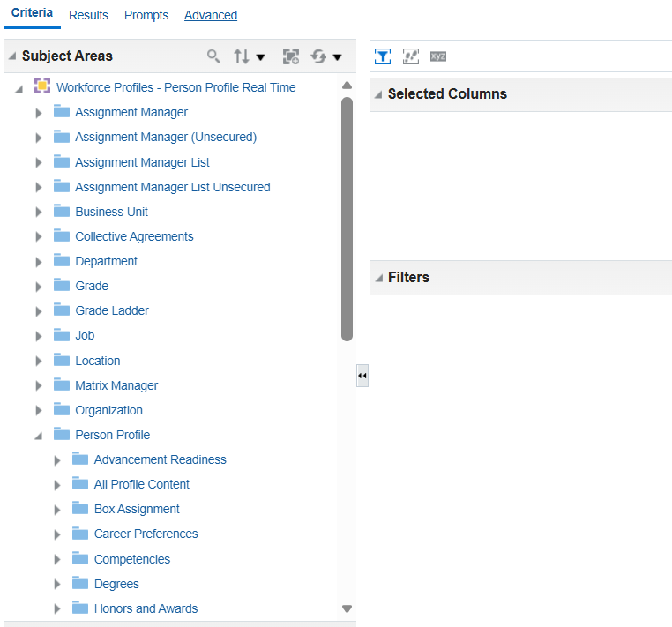Select the Career Preferences item
The image size is (672, 627).
[x=146, y=534]
